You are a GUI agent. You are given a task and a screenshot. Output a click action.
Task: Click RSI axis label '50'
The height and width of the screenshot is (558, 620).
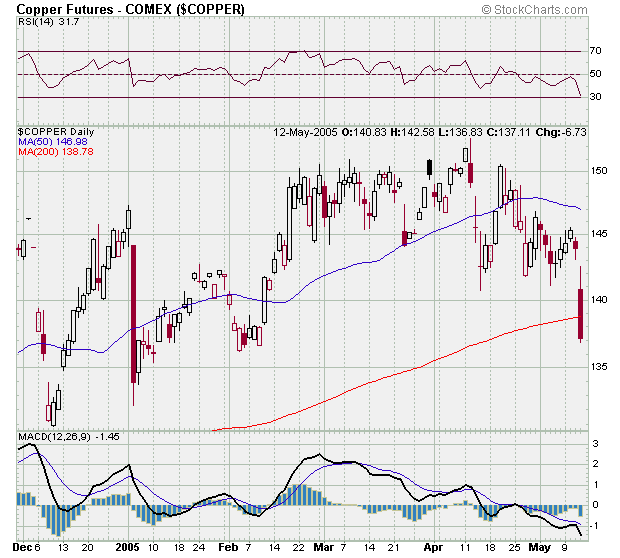(x=595, y=74)
